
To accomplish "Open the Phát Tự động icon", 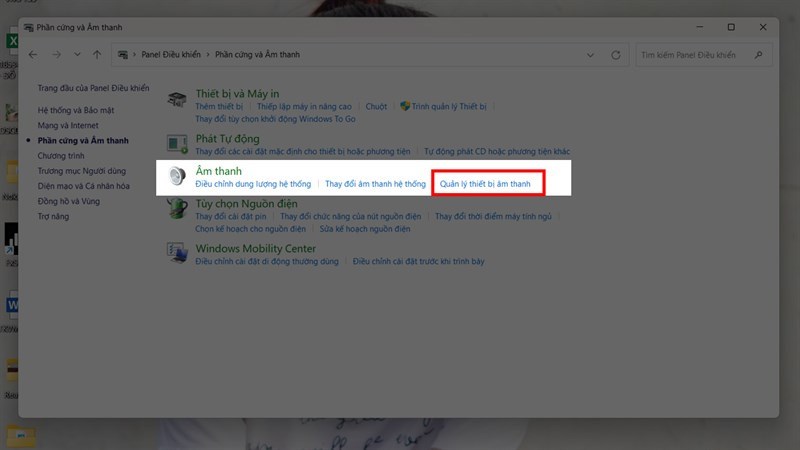I will tap(177, 144).
